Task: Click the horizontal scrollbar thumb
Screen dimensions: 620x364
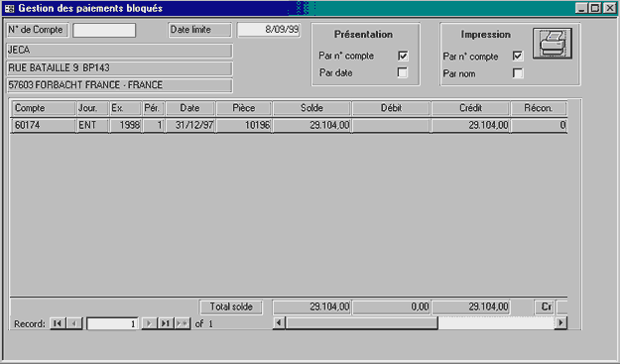Action: pos(361,323)
